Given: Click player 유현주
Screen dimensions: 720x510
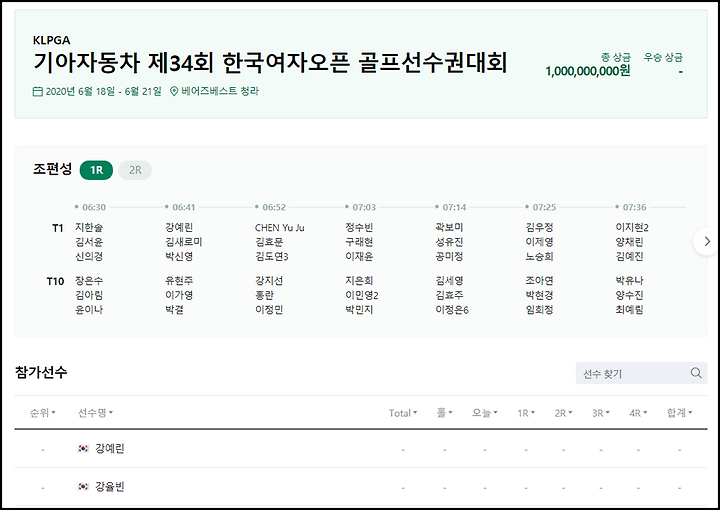Looking at the screenshot, I should (179, 280).
